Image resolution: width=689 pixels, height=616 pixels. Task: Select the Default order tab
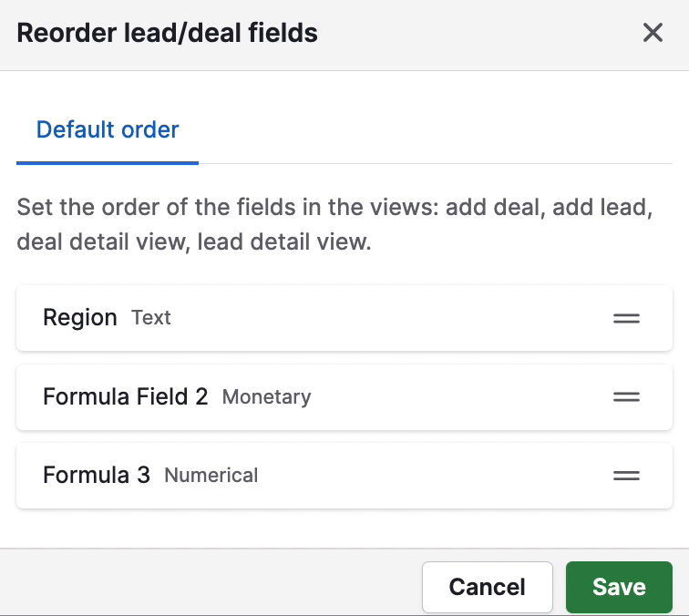(108, 129)
